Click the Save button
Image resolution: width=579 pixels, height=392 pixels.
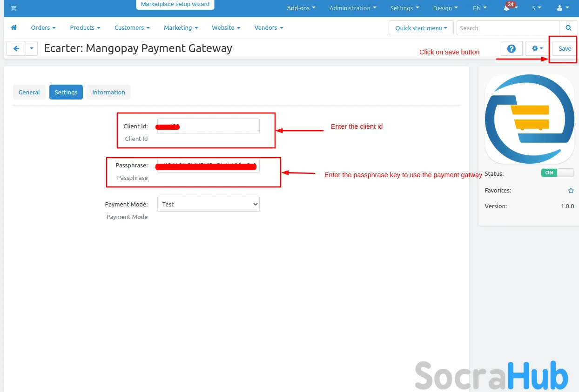565,48
